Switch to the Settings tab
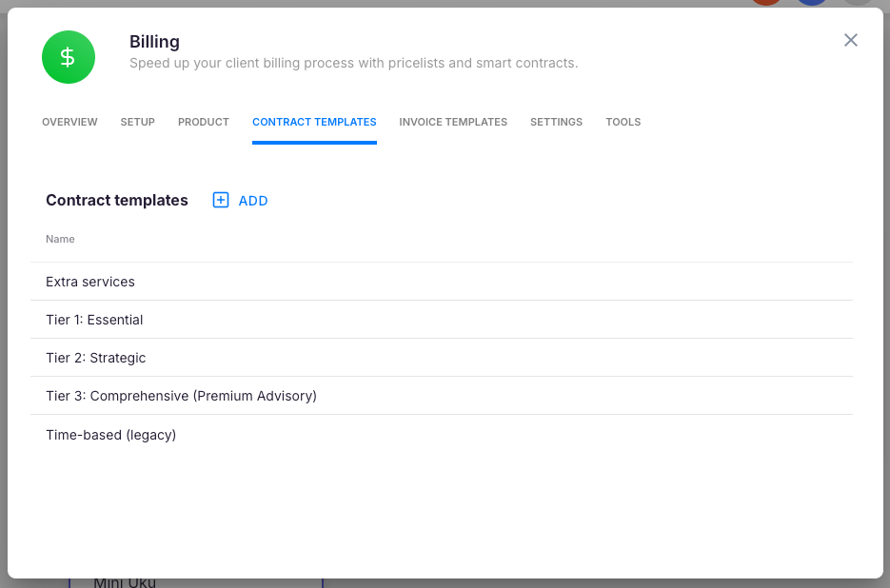The width and height of the screenshot is (890, 588). pyautogui.click(x=556, y=122)
